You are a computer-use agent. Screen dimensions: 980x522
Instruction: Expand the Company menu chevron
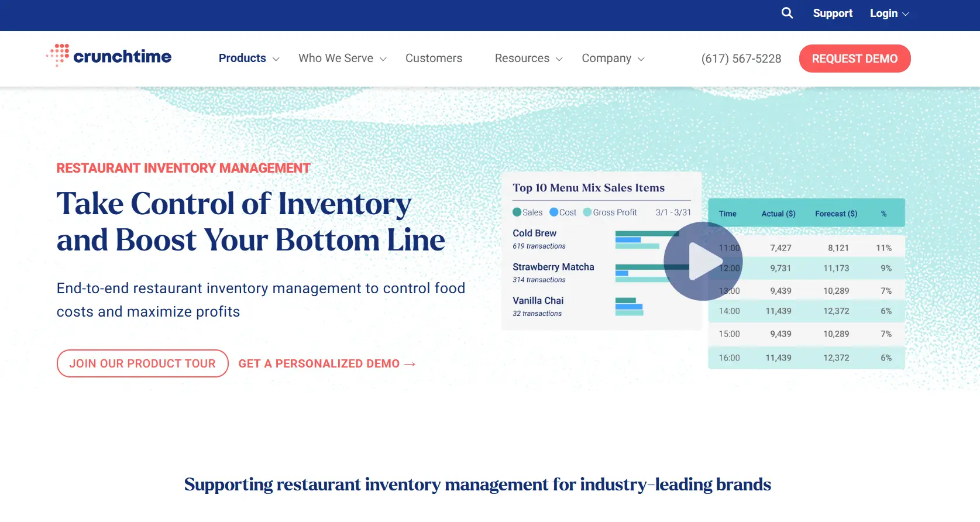641,59
